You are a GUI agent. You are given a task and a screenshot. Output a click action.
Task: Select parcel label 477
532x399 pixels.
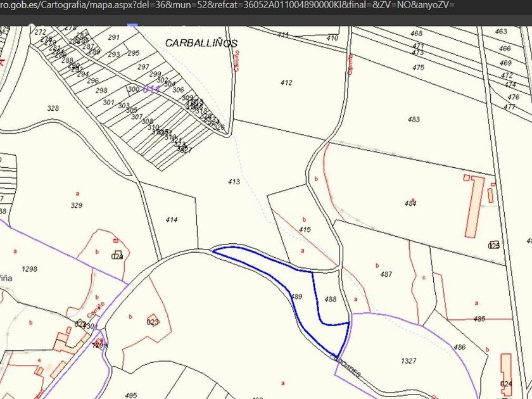coord(510,107)
